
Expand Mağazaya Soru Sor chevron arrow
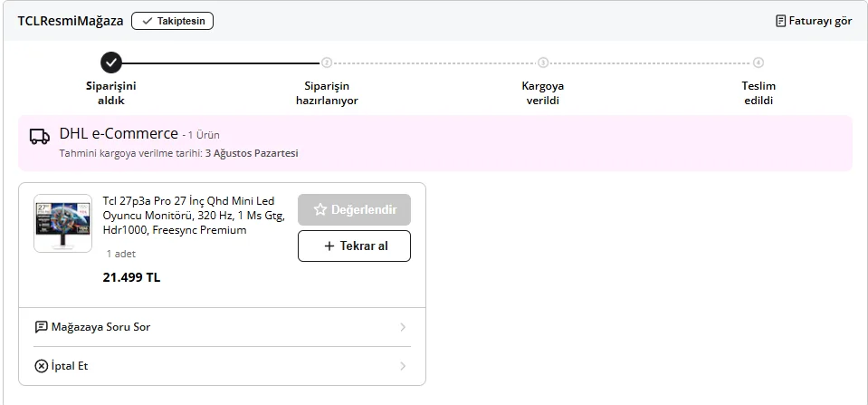pos(403,327)
